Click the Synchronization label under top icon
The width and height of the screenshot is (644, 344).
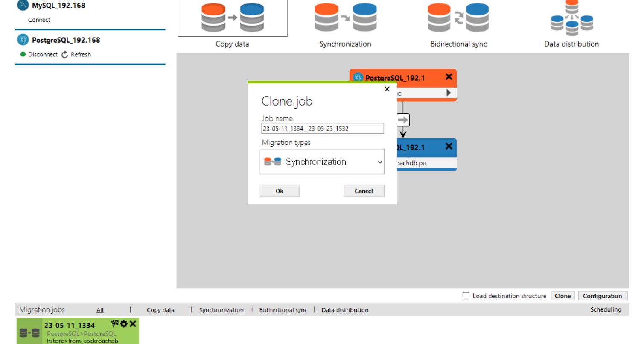coord(345,44)
